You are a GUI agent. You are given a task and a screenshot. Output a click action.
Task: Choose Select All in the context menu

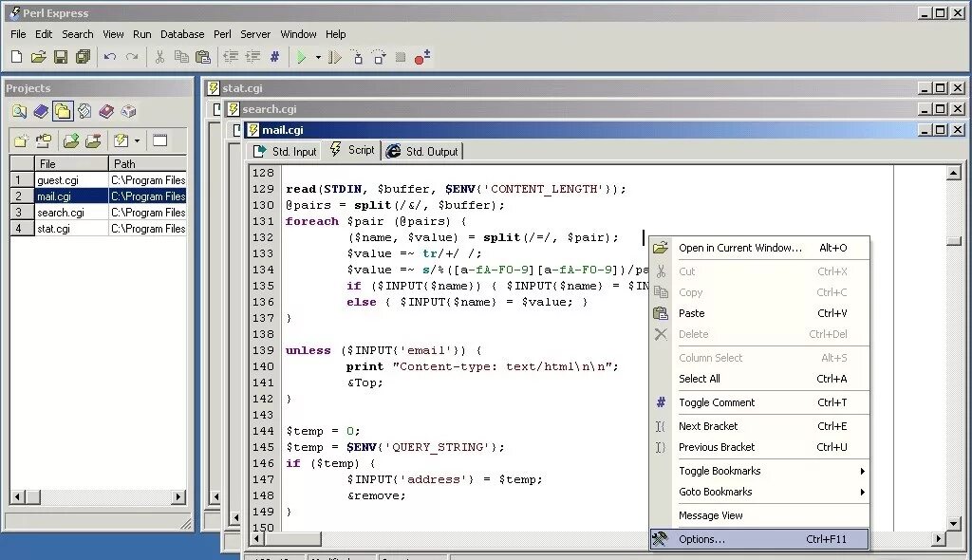[759, 379]
